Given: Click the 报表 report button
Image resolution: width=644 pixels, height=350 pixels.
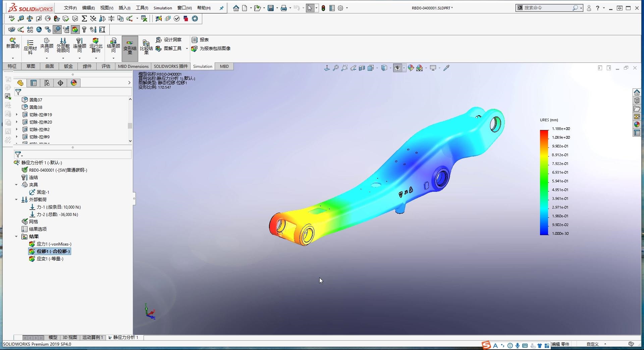Looking at the screenshot, I should coord(200,40).
